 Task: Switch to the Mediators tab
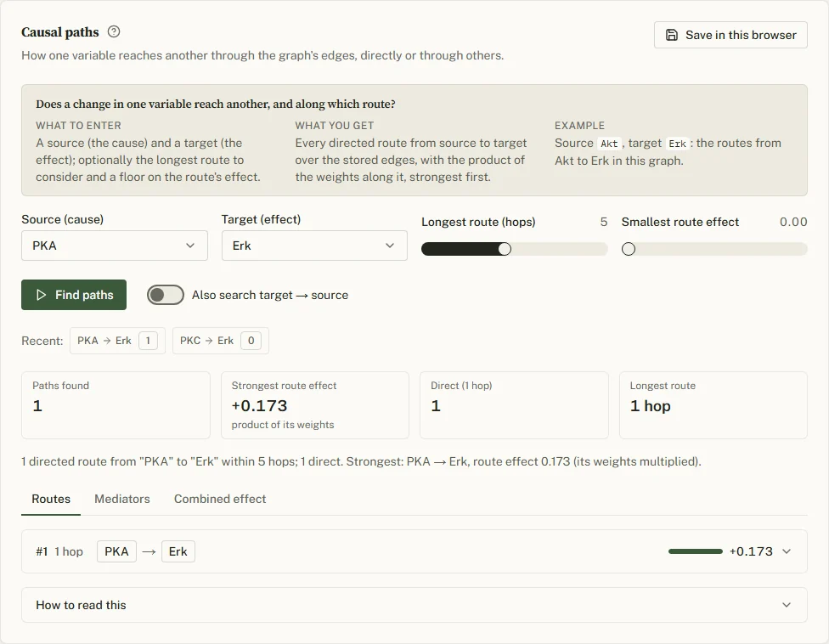tap(122, 499)
